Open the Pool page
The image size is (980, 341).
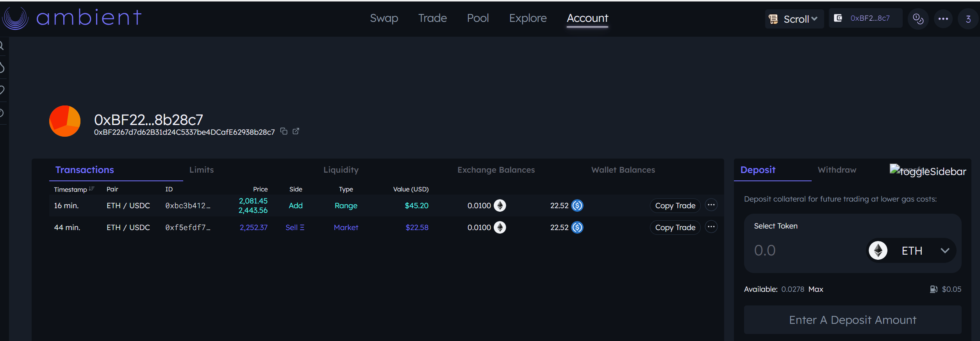pyautogui.click(x=478, y=18)
